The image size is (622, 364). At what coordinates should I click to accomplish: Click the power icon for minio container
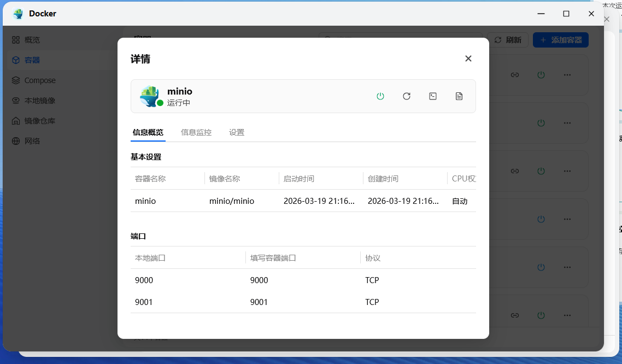tap(380, 96)
